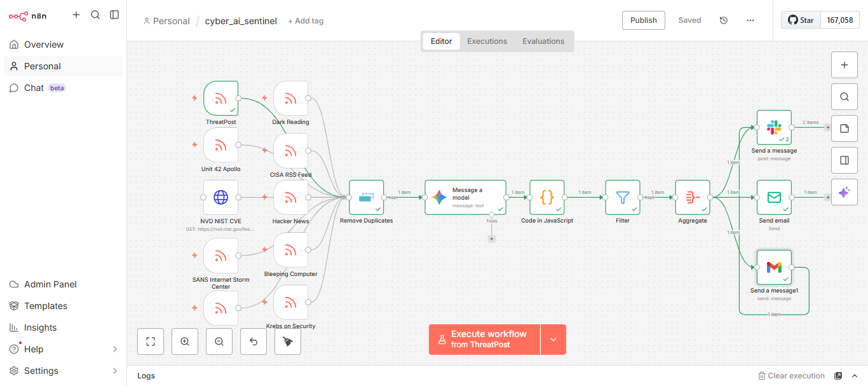Expand the Settings submenu
The width and height of the screenshot is (868, 386).
(115, 371)
